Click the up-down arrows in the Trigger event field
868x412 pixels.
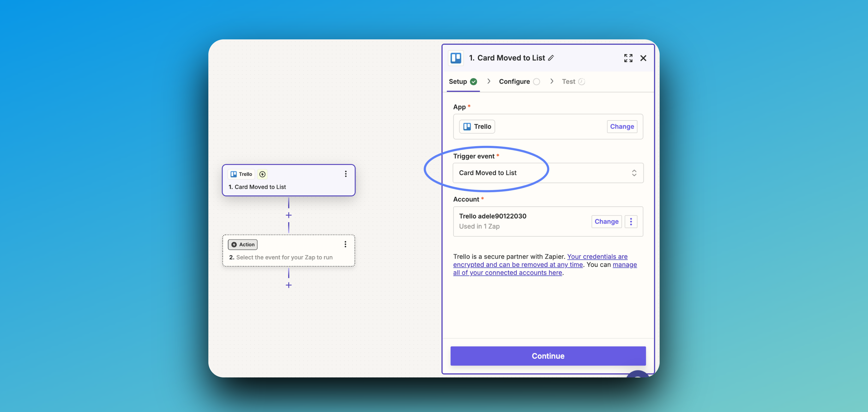[x=634, y=173]
